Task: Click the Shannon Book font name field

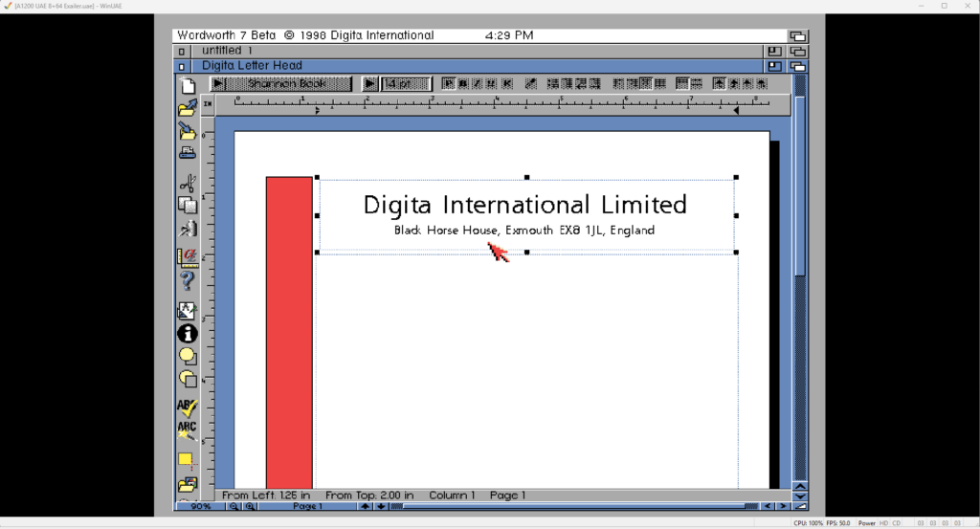Action: pyautogui.click(x=289, y=83)
